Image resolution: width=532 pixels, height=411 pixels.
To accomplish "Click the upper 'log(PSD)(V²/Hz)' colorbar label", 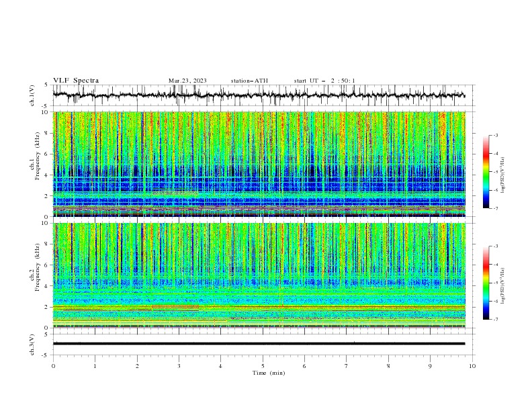I will click(x=502, y=175).
